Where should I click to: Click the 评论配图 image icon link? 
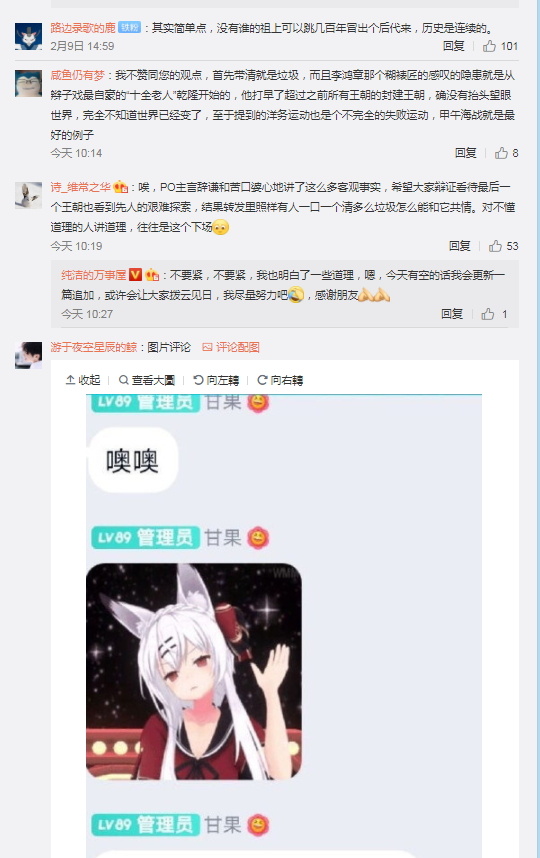[230, 347]
